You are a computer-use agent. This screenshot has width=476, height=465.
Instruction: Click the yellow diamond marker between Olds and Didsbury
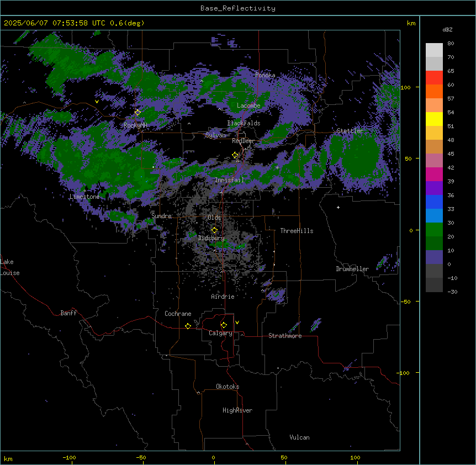click(x=214, y=230)
